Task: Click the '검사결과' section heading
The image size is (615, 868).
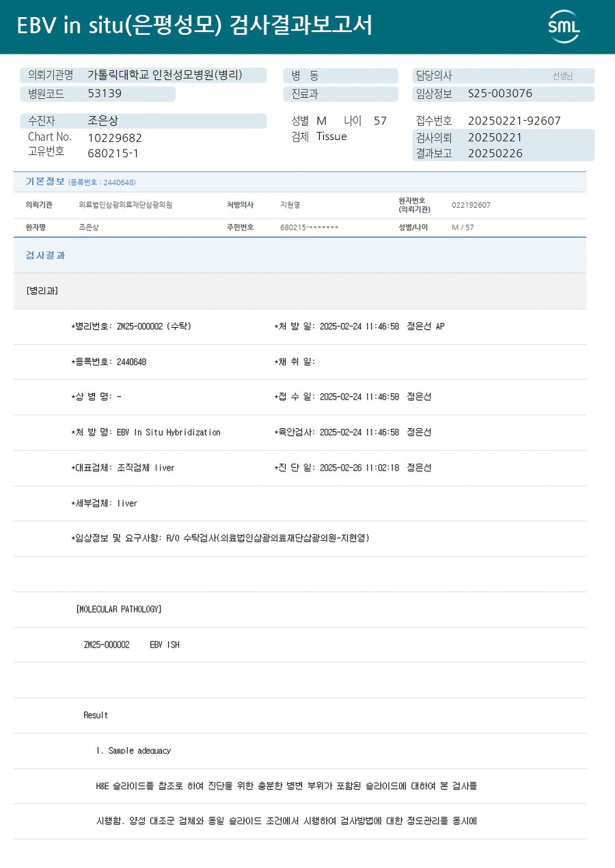Action: [45, 255]
